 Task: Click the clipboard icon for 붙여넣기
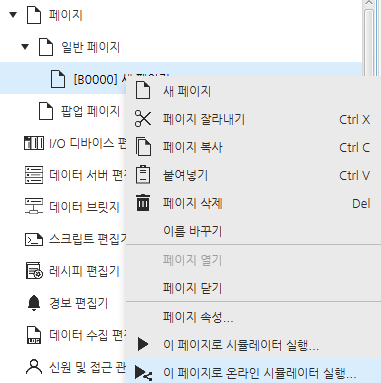coord(143,175)
